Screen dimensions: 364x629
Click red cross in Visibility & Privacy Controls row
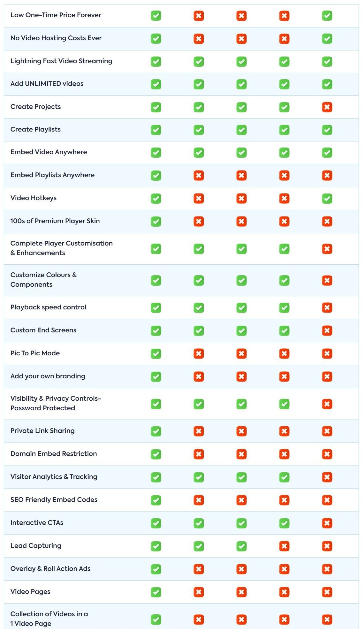tap(327, 404)
